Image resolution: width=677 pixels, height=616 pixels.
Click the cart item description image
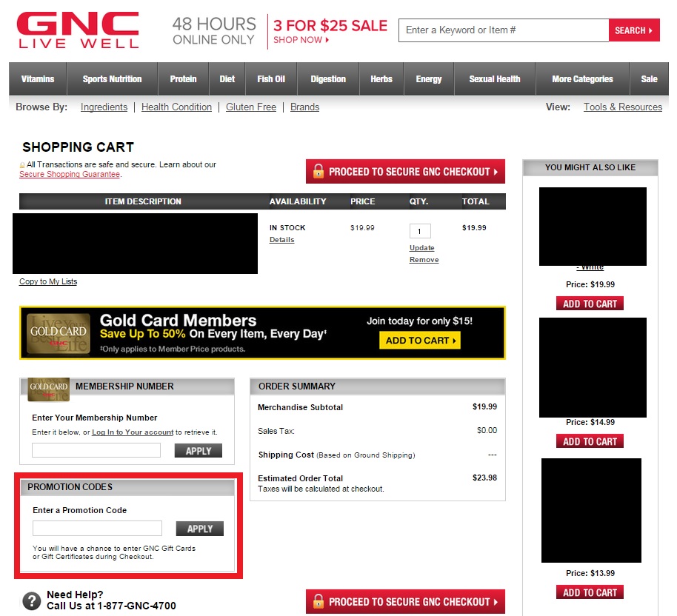(x=135, y=244)
